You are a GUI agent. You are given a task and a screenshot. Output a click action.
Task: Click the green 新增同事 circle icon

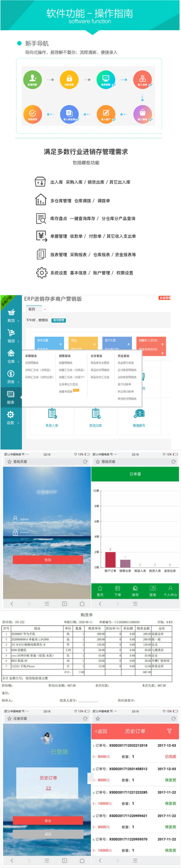(33, 80)
